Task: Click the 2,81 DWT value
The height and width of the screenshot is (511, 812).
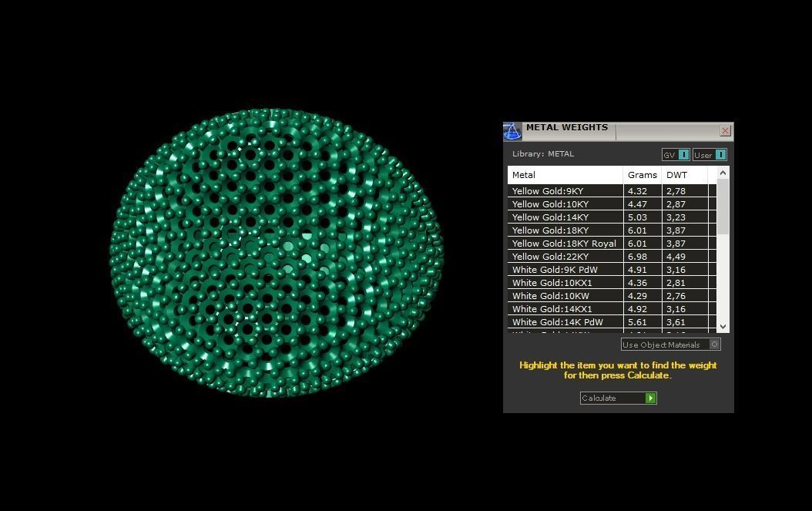Action: pyautogui.click(x=676, y=283)
